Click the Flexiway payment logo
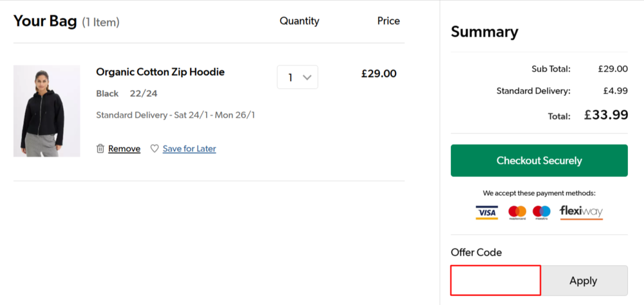Screen dimensions: 644x305 point(581,212)
